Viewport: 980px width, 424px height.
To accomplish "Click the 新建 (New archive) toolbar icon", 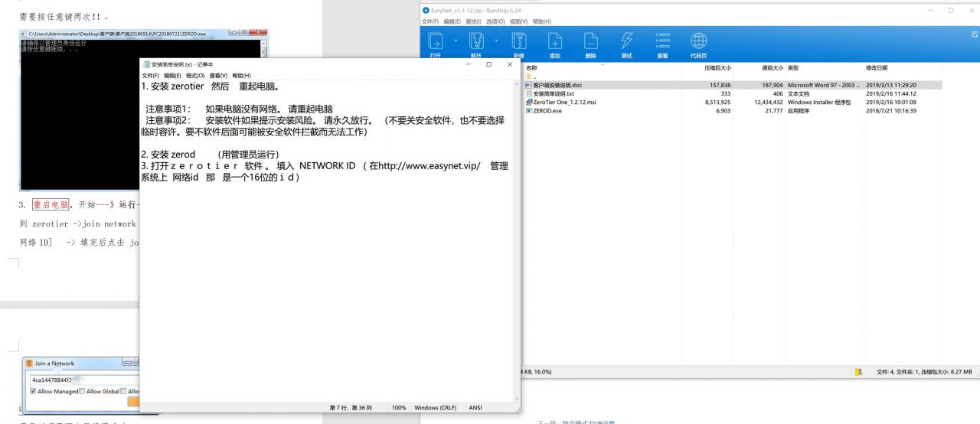I will pos(519,41).
